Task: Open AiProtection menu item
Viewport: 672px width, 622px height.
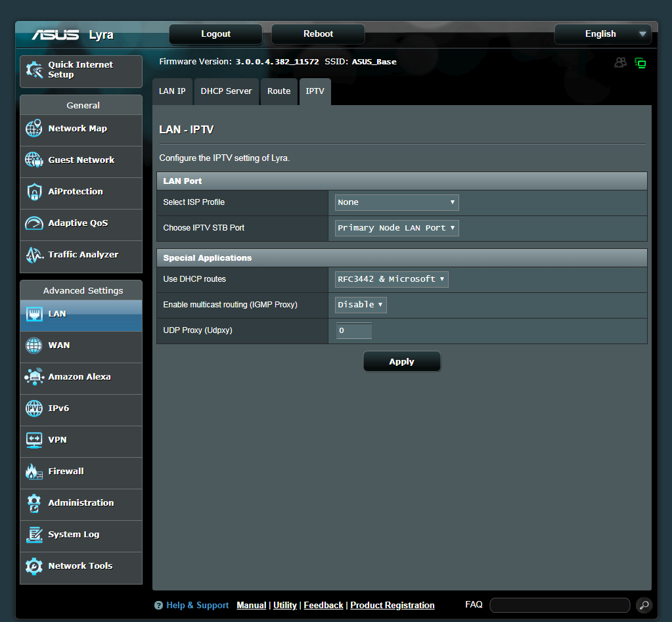Action: click(81, 194)
